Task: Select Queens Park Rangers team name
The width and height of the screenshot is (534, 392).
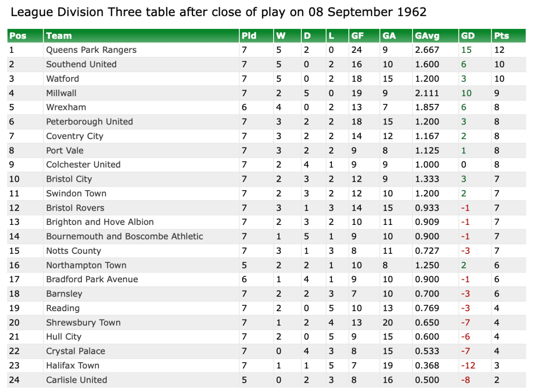Action: point(91,50)
